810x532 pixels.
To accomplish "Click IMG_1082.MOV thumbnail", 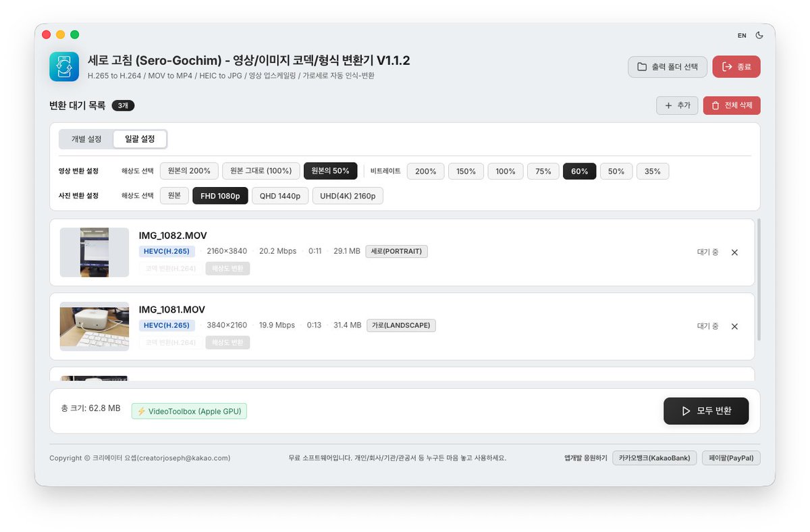I will click(x=94, y=252).
